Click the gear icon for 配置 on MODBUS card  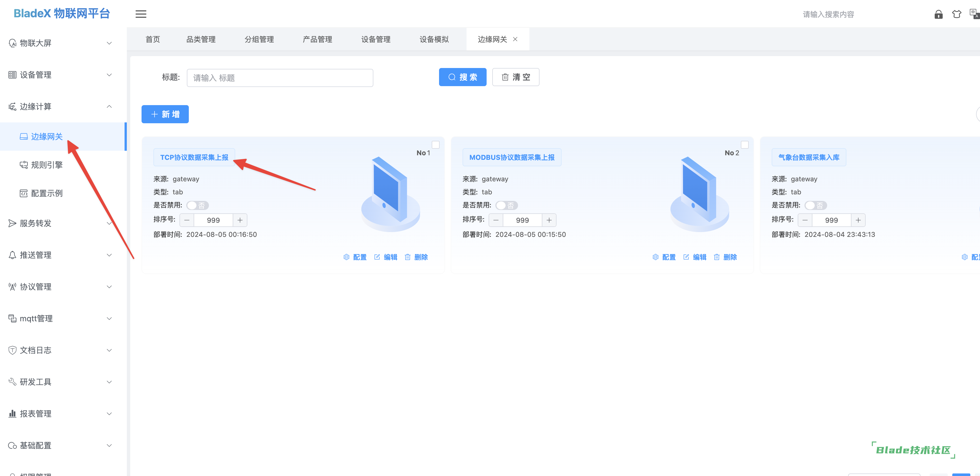pos(655,257)
